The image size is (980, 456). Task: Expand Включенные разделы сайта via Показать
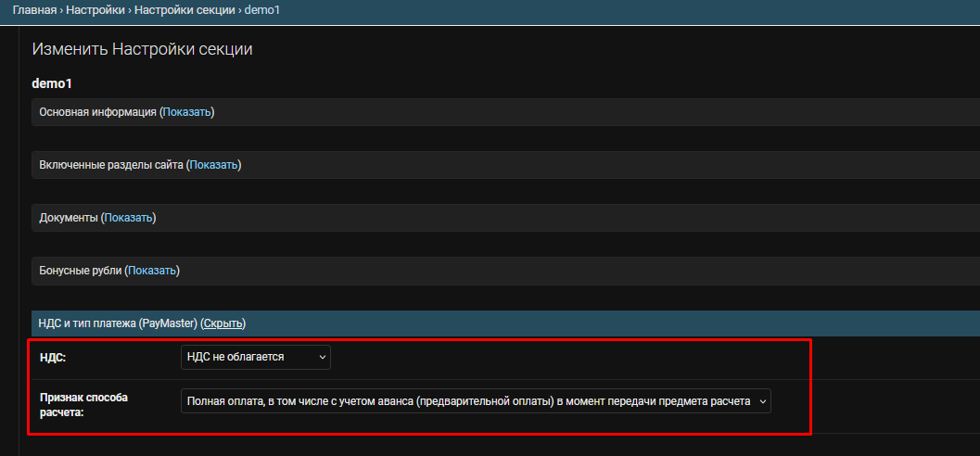pyautogui.click(x=214, y=165)
